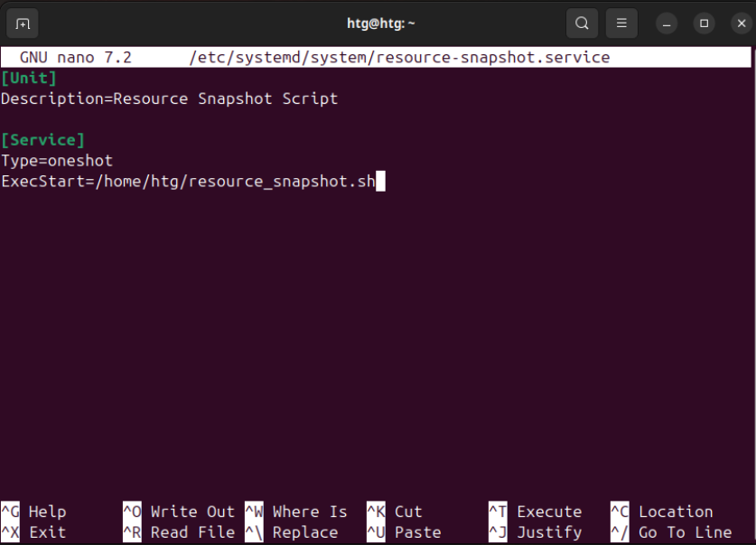Screen dimensions: 756x545
Task: Click the htg@htg: ~ window title
Action: tap(381, 23)
